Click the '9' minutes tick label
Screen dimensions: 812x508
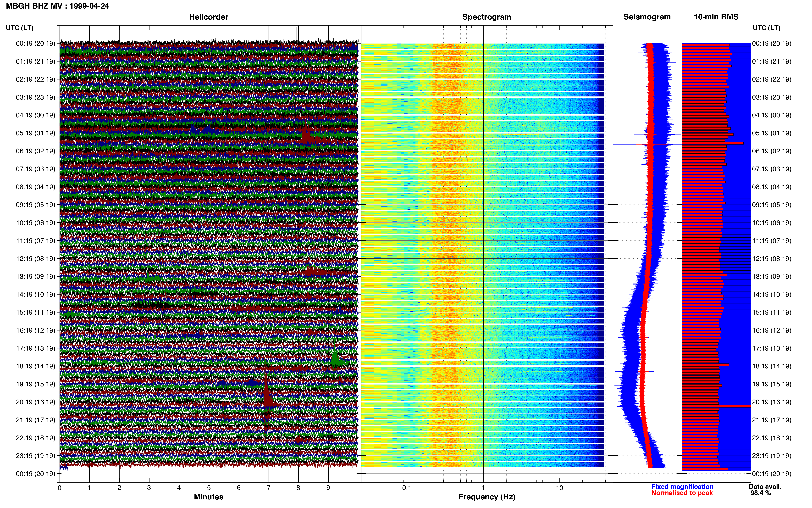click(328, 487)
